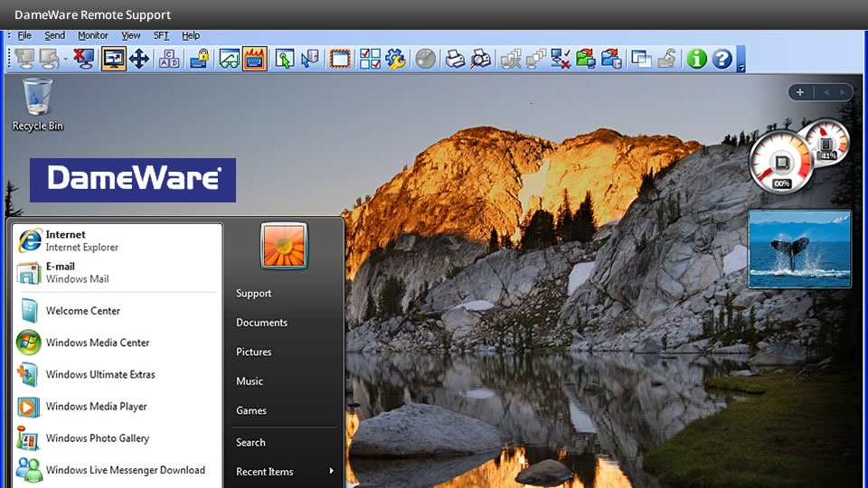Open the SFT menu

tap(161, 35)
